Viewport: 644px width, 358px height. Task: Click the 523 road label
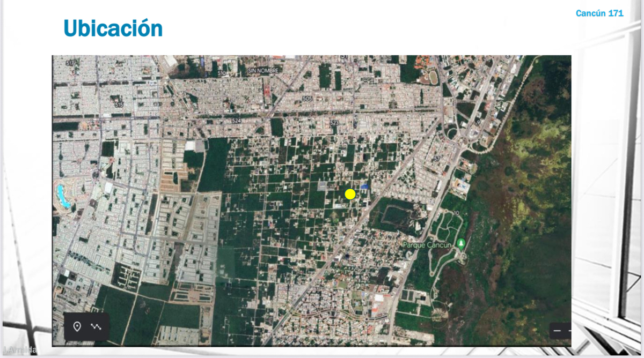pyautogui.click(x=334, y=123)
